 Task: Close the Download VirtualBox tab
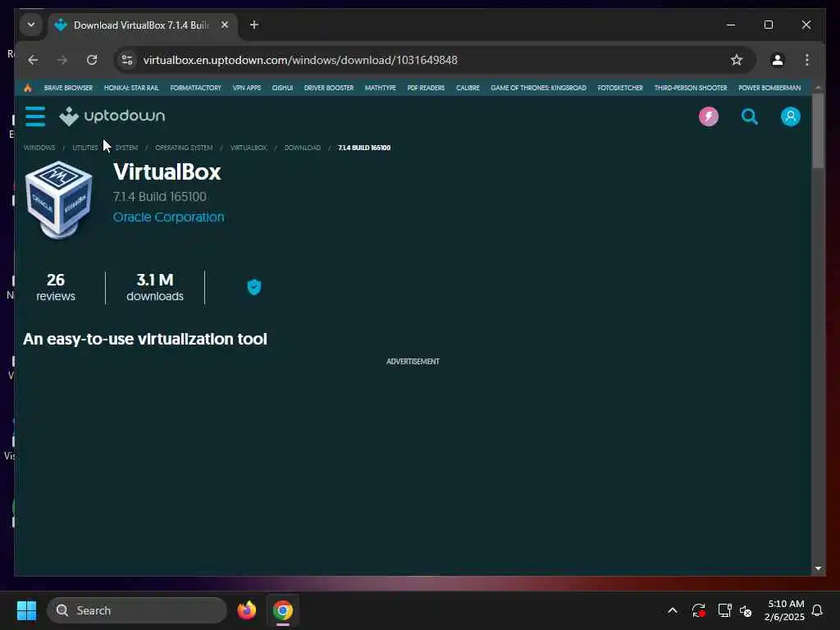point(225,25)
